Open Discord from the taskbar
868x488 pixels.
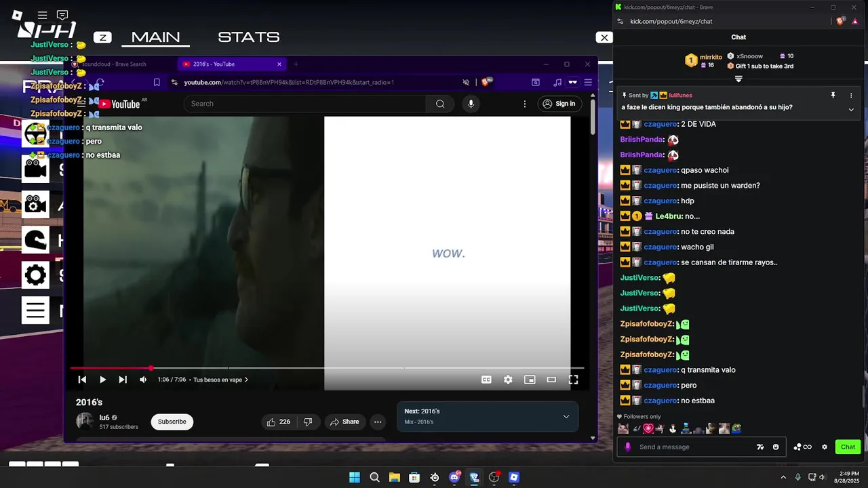click(x=454, y=477)
